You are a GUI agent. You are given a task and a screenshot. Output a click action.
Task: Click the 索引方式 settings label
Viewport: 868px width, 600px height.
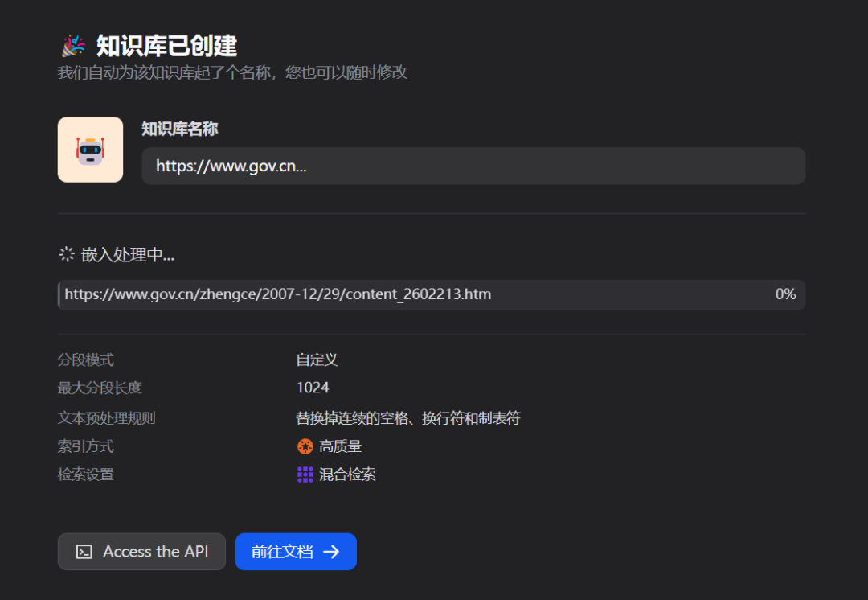85,446
